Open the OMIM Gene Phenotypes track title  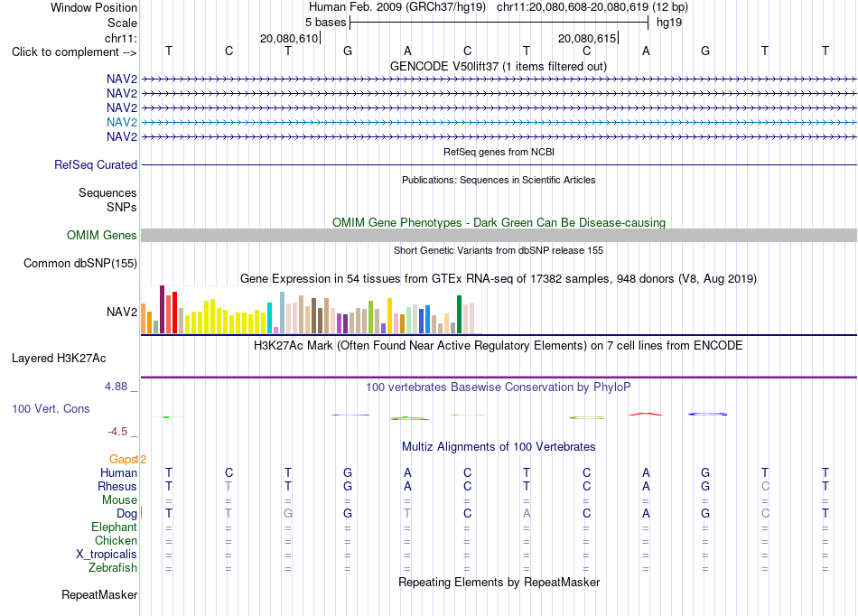499,223
